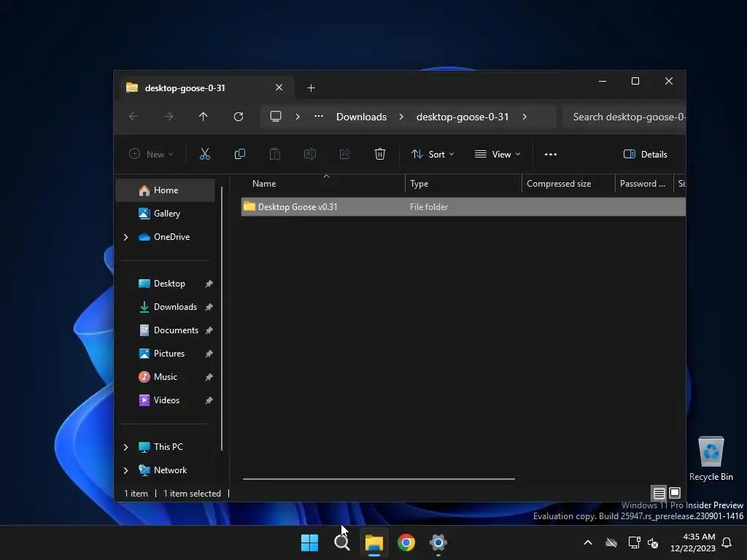This screenshot has height=560, width=747.
Task: Open the View dropdown menu
Action: (x=498, y=155)
